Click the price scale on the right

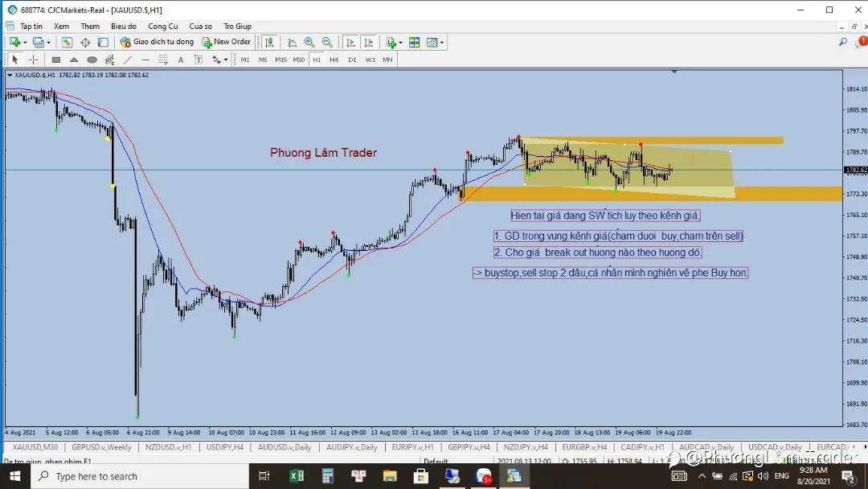pyautogui.click(x=856, y=248)
